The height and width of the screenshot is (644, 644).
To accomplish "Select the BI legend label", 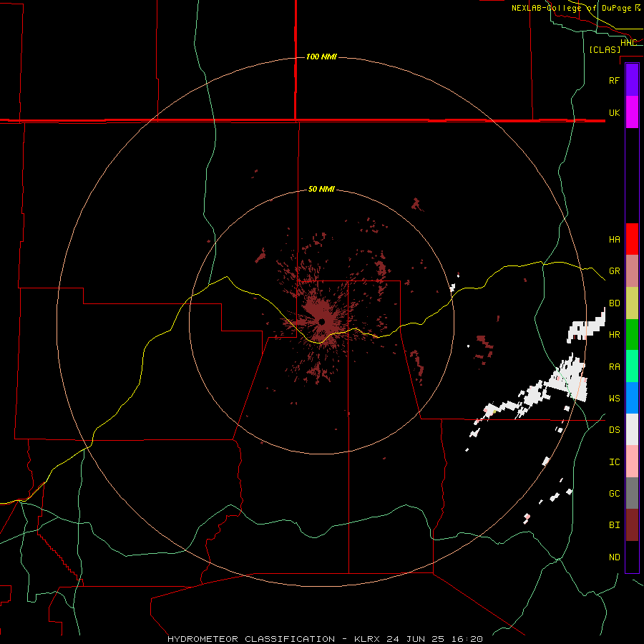I will (x=614, y=525).
